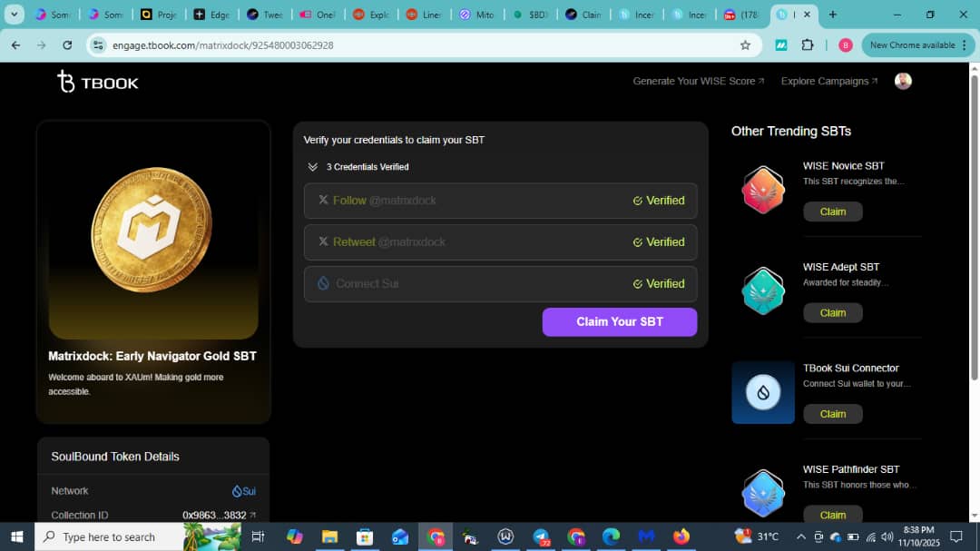Open File Explorer from the taskbar

(x=329, y=536)
